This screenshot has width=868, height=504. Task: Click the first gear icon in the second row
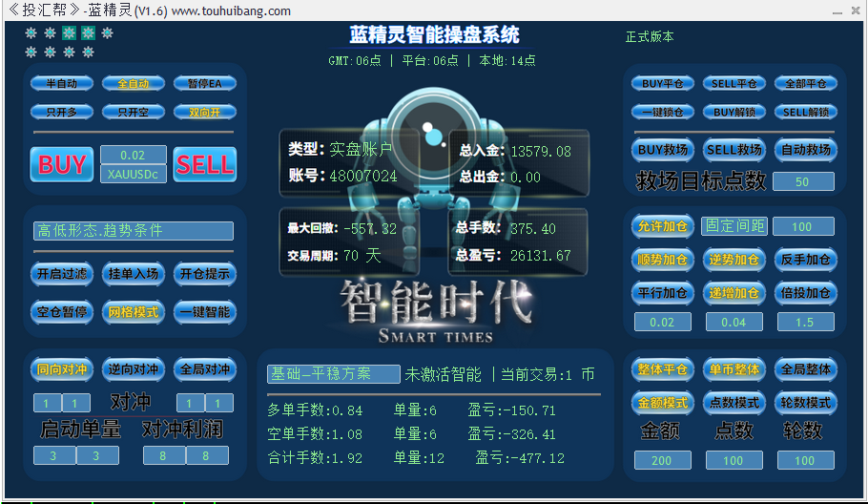tap(31, 52)
